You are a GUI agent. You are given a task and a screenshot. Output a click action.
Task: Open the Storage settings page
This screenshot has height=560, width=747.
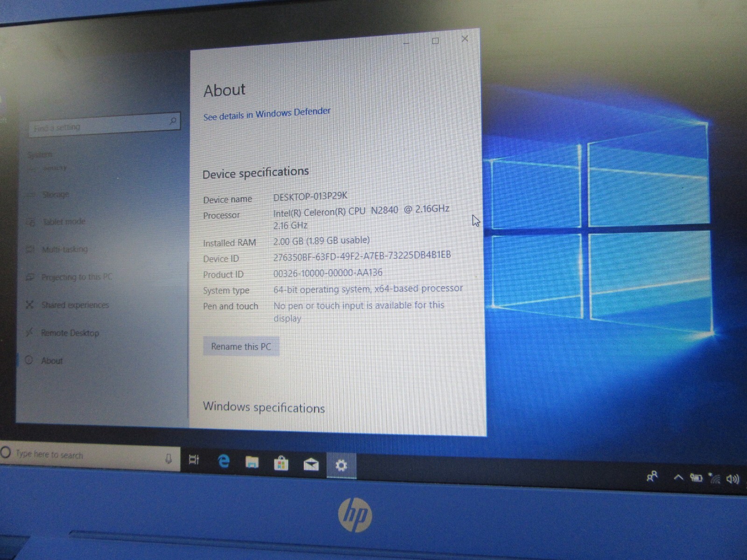(x=56, y=195)
